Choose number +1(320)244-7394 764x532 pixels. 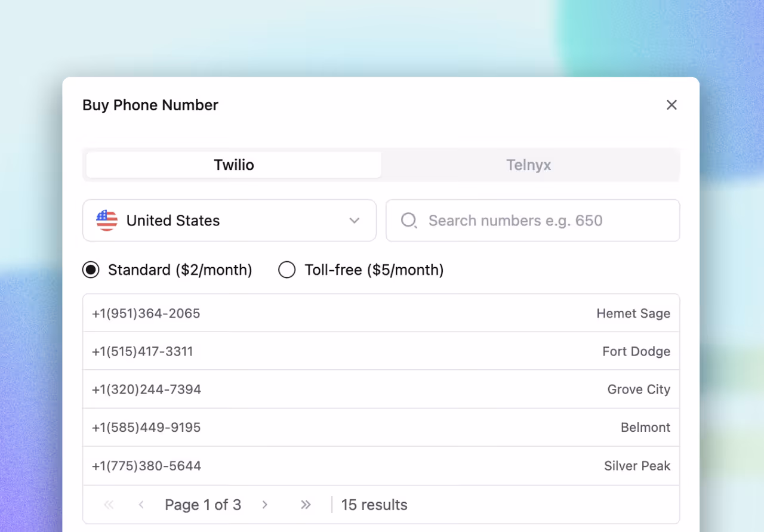click(x=381, y=389)
